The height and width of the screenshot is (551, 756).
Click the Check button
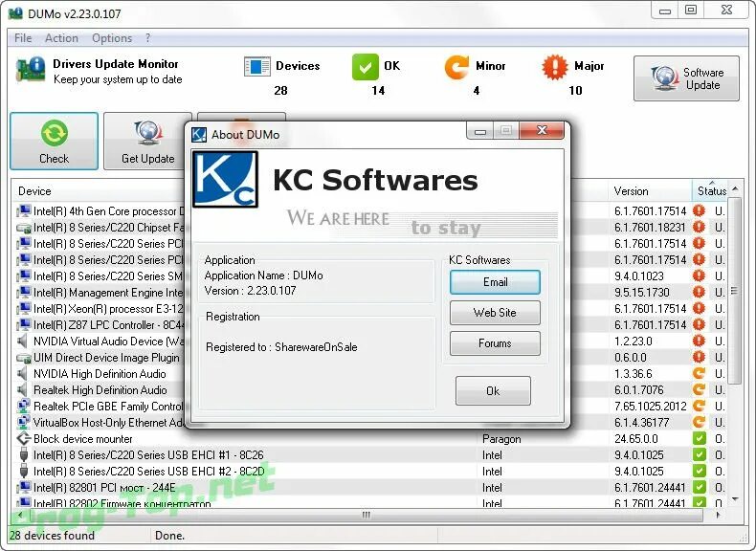[54, 142]
